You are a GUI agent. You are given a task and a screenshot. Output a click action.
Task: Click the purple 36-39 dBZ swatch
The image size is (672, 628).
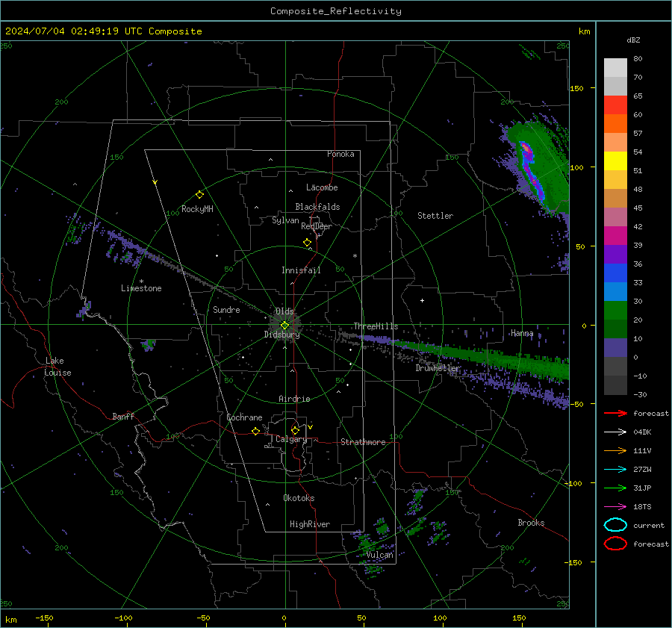(x=615, y=255)
